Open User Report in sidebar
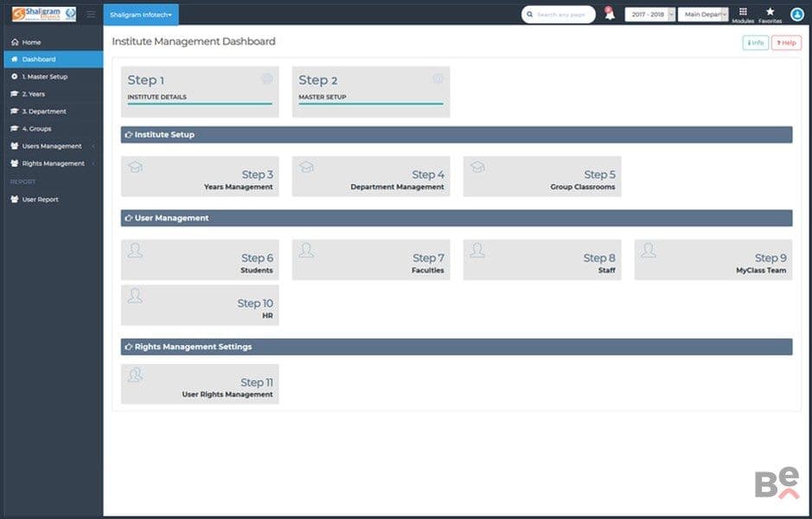The image size is (812, 519). [54, 200]
